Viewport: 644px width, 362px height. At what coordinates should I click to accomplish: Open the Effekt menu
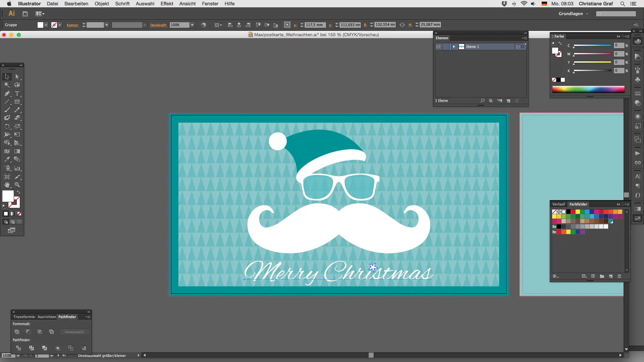pos(167,4)
